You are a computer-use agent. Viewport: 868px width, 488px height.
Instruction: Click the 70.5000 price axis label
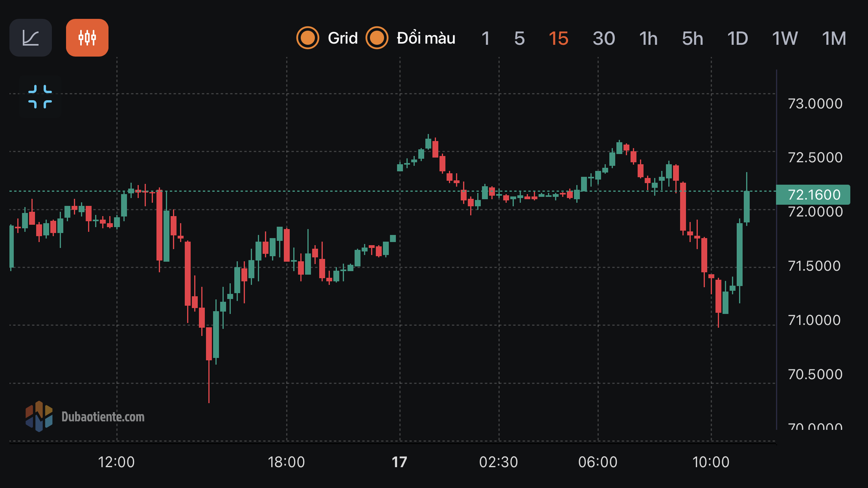click(x=815, y=374)
